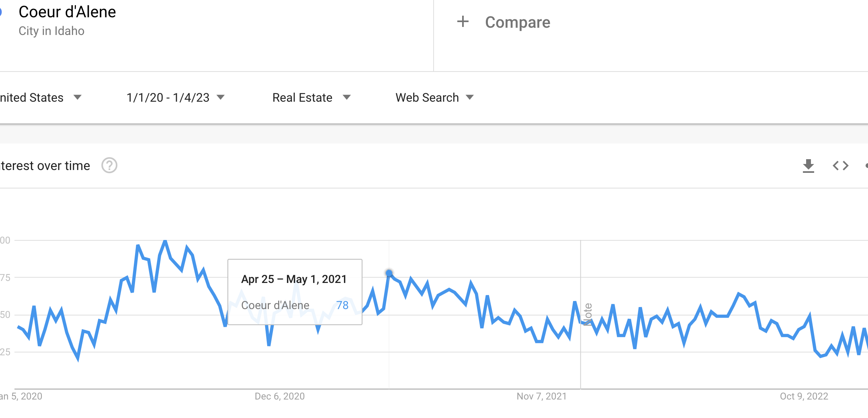Click the share icon at far right

866,166
